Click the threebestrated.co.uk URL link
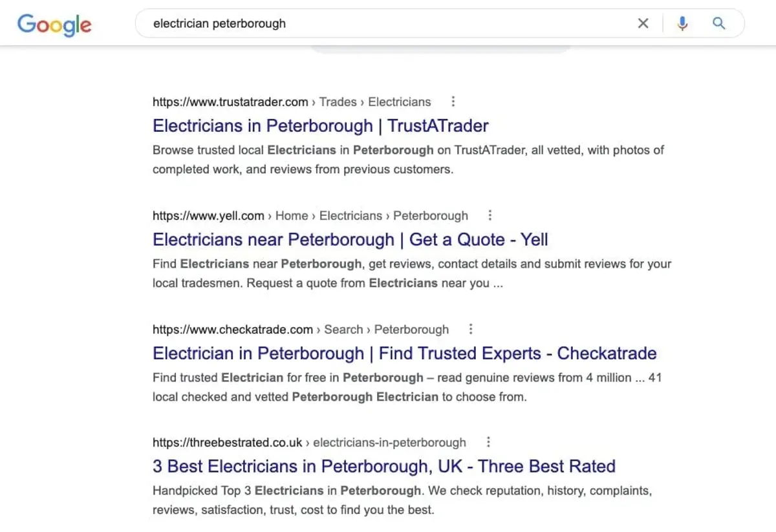The width and height of the screenshot is (776, 532). pos(226,442)
